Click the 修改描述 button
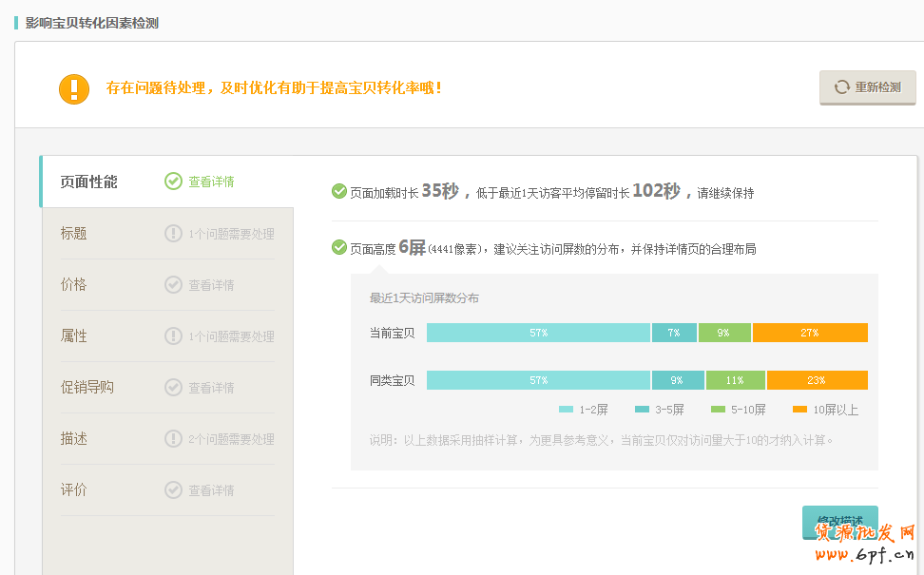924x575 pixels. click(x=839, y=522)
